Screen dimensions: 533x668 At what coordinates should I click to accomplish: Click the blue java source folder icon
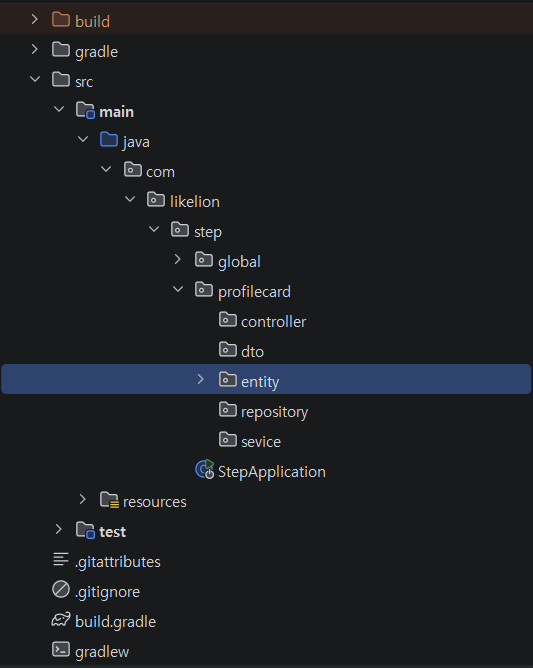(109, 139)
